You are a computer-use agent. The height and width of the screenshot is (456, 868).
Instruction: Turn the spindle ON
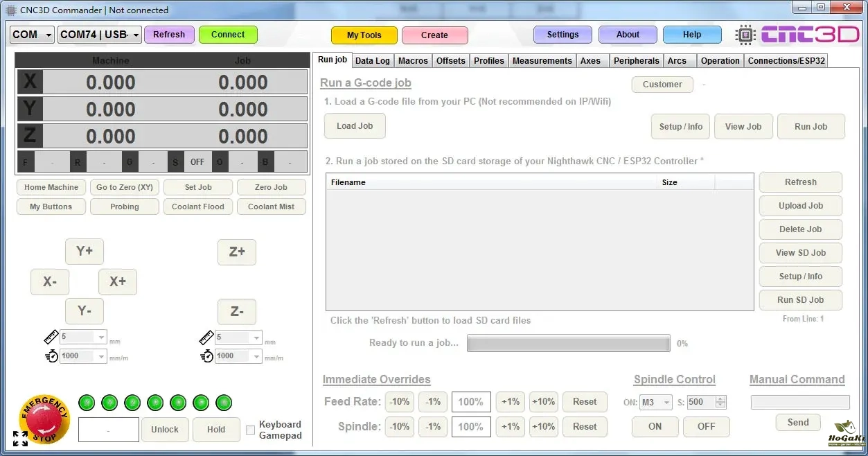(x=655, y=427)
